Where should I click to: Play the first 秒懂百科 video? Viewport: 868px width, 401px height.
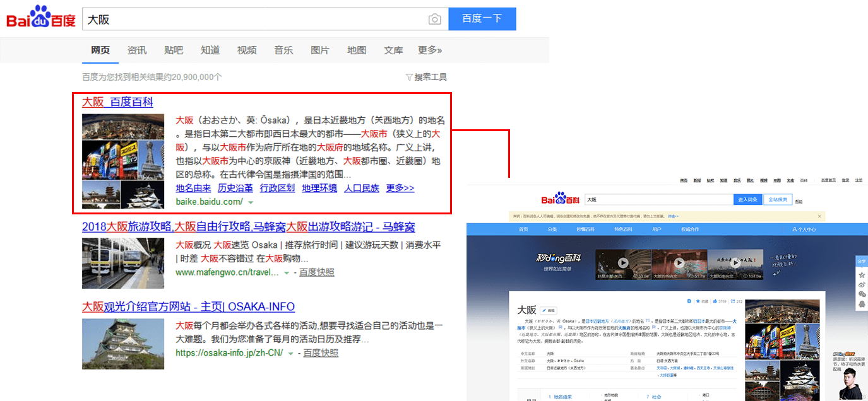pos(623,263)
